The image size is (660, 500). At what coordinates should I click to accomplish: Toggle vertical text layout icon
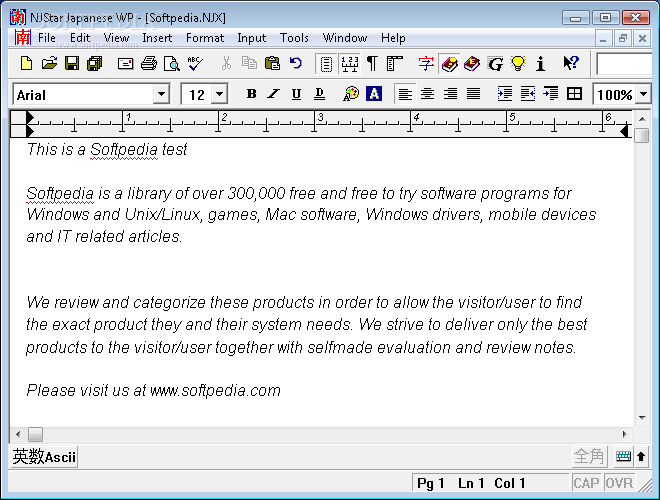point(395,64)
